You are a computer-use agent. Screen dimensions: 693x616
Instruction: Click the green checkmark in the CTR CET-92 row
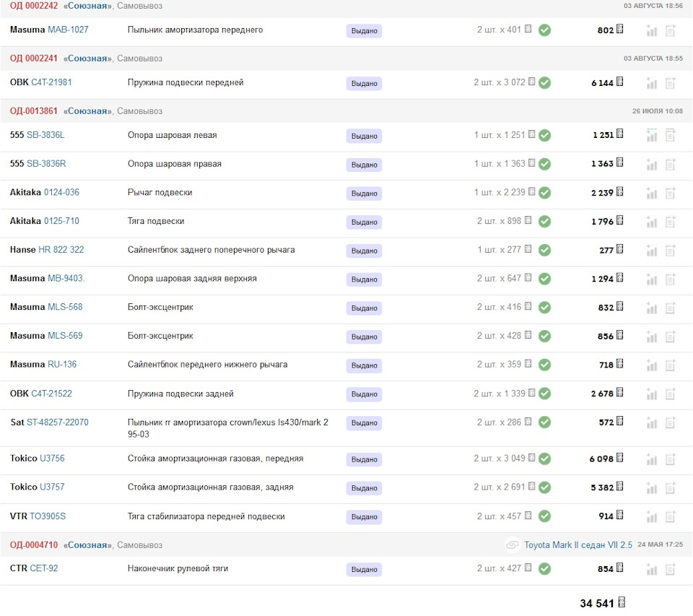tap(544, 569)
